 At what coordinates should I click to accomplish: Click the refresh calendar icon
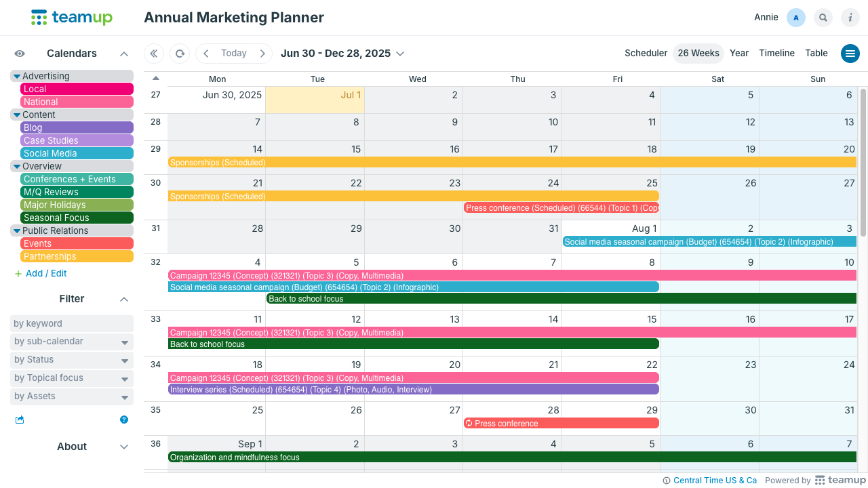pos(180,54)
